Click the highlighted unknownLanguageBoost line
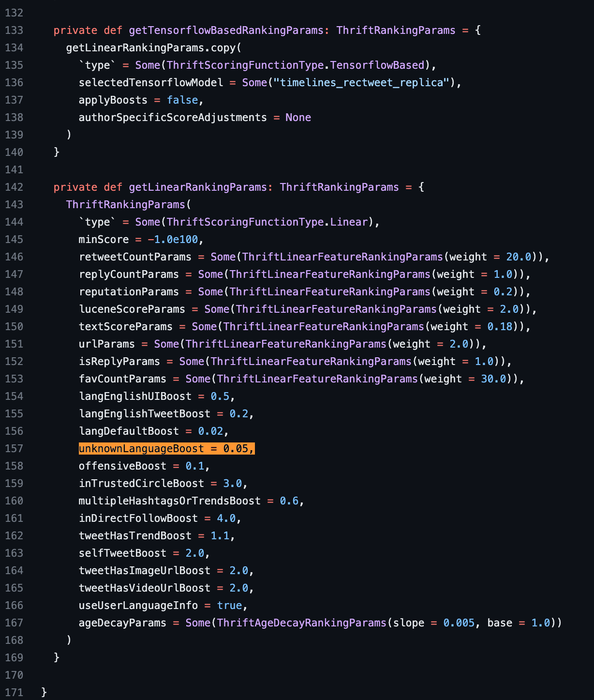This screenshot has height=700, width=594. [x=166, y=449]
